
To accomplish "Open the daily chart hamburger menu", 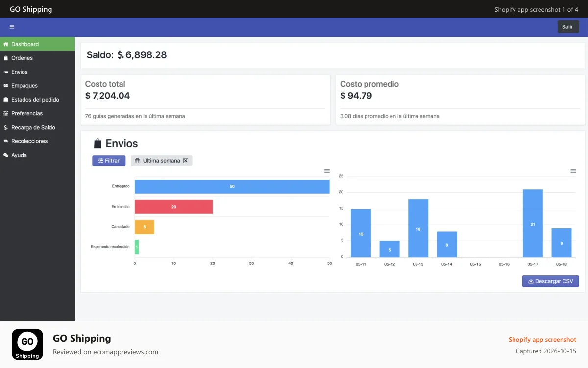I will (x=573, y=171).
